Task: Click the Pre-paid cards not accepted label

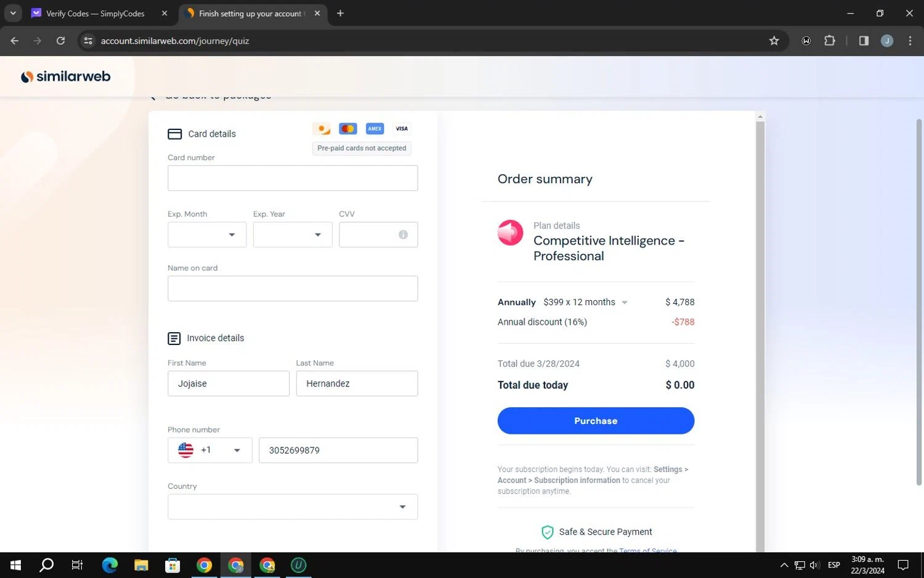Action: click(362, 149)
